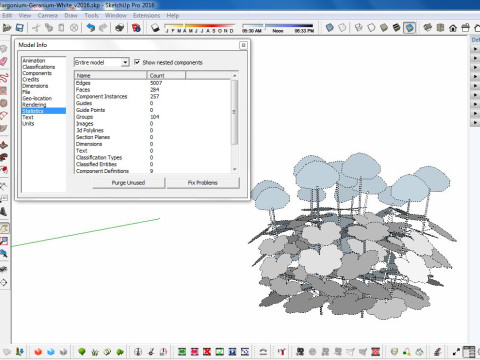Close the Model Info dialog
Screen dimensions: 480x360
243,45
